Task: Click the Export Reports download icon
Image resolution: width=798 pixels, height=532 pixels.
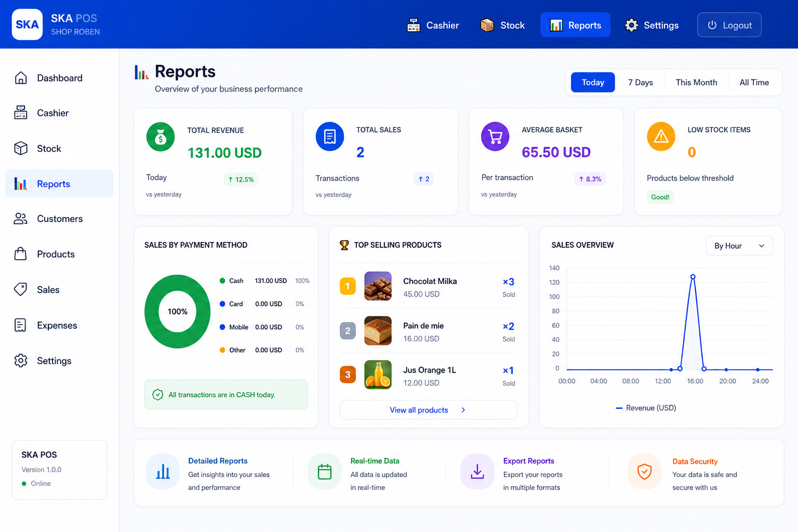Action: [477, 472]
